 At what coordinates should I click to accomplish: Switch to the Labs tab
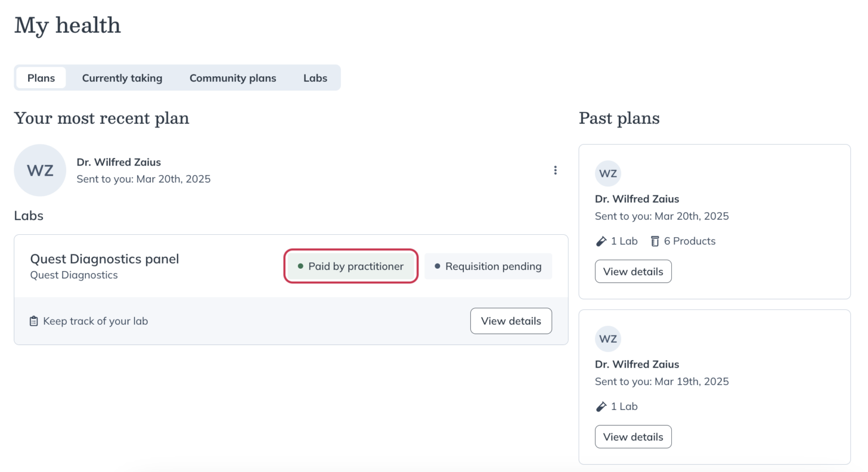[315, 78]
